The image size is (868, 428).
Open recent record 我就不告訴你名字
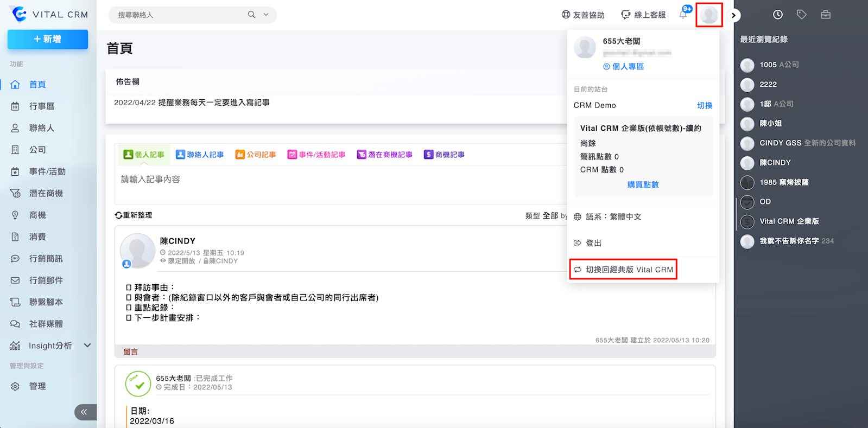coord(787,241)
